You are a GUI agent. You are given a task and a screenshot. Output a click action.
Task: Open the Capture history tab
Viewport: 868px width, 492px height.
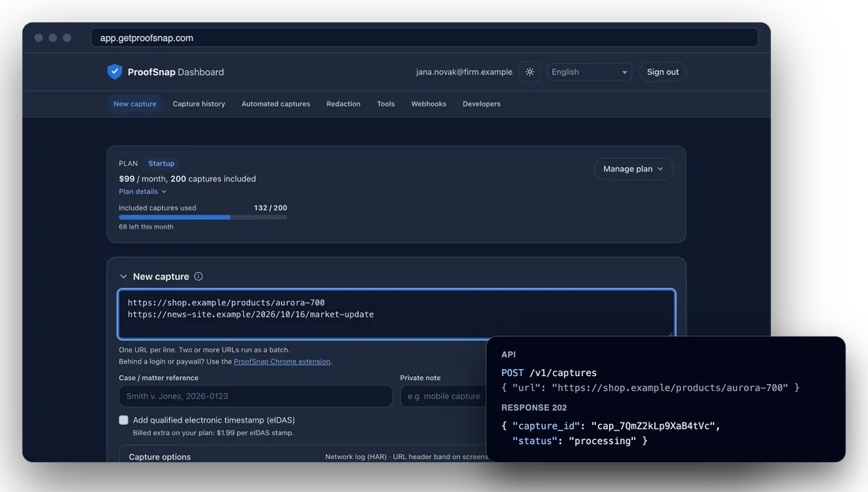(x=199, y=103)
